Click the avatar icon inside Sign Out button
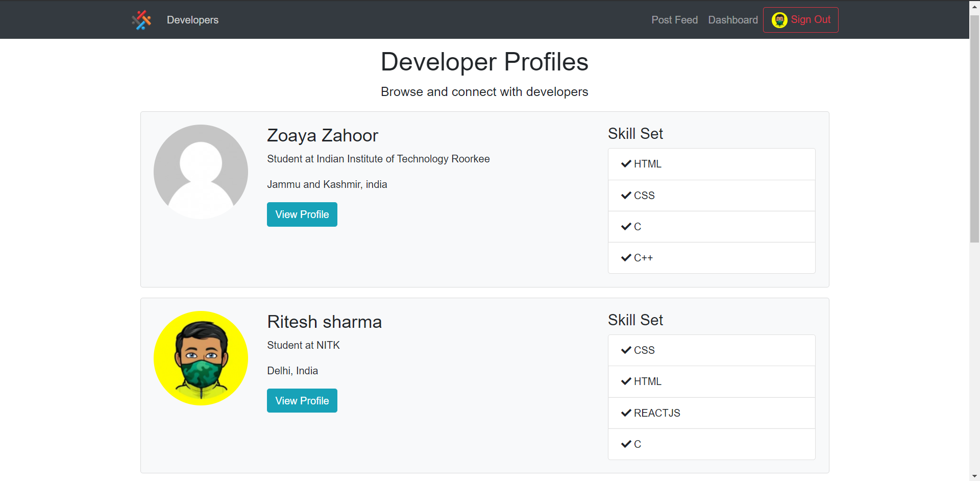The height and width of the screenshot is (481, 980). 779,19
